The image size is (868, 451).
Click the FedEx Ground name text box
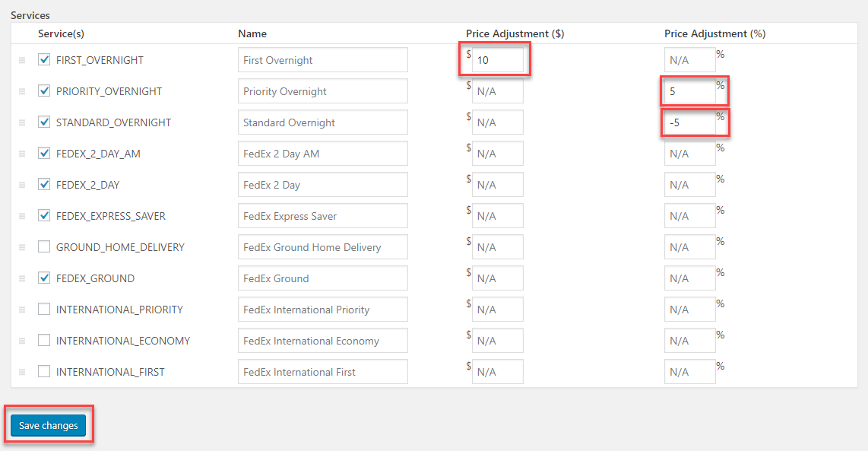pos(323,278)
